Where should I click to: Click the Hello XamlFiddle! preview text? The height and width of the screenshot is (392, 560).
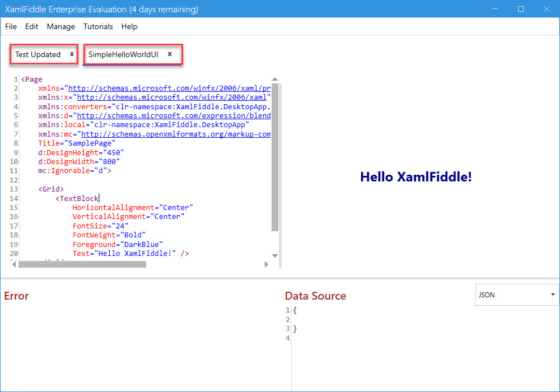416,177
